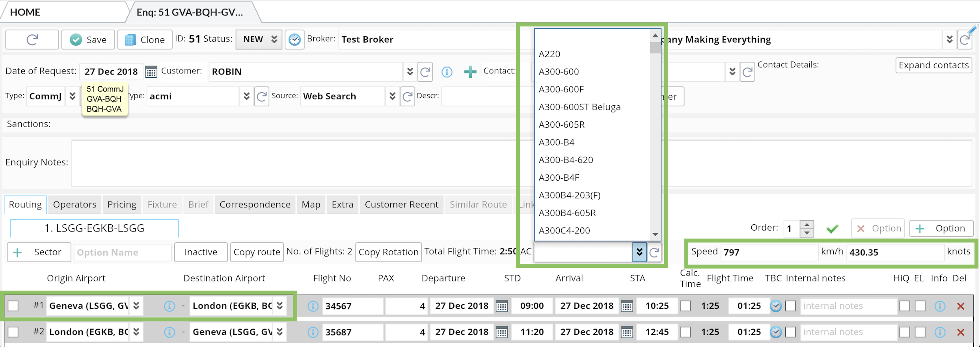Increase the Order value with the up arrow
This screenshot has width=980, height=347.
tap(807, 224)
